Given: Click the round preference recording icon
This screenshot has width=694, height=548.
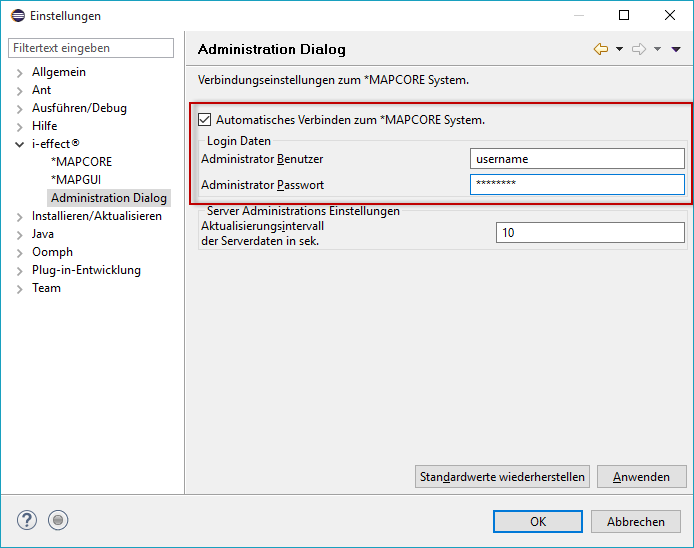Looking at the screenshot, I should point(58,520).
